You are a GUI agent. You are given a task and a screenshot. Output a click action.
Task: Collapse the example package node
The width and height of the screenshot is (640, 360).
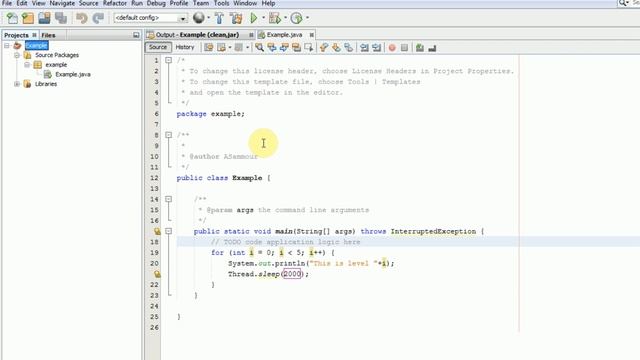click(x=27, y=64)
